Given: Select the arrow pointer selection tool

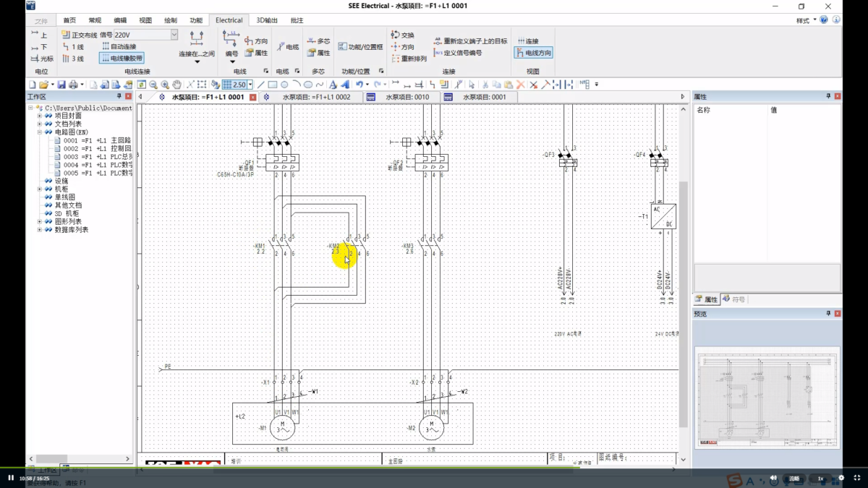Looking at the screenshot, I should point(472,85).
